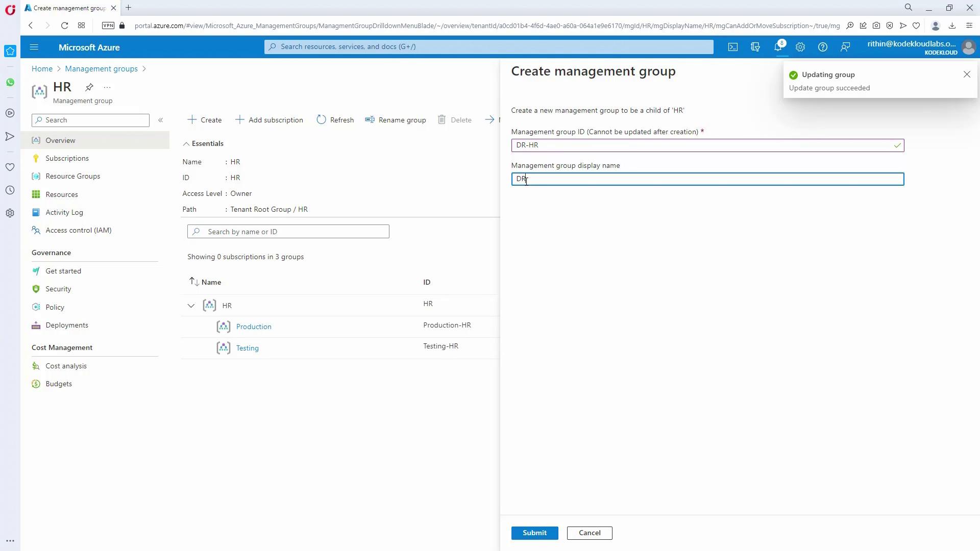Viewport: 980px width, 551px height.
Task: Collapse the Essentials section
Action: (x=186, y=144)
